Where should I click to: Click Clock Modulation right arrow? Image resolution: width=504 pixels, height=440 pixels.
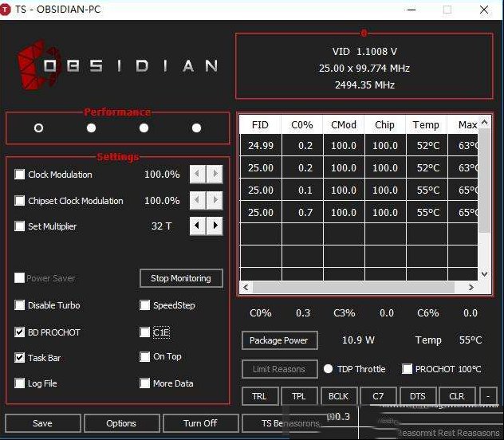[215, 174]
